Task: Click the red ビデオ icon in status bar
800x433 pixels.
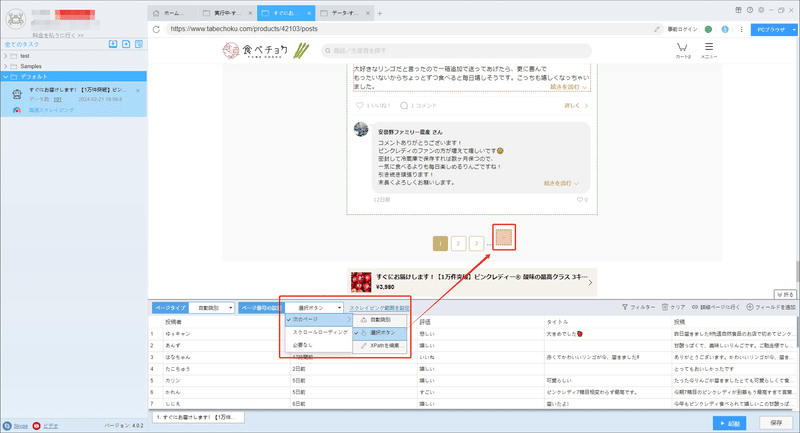Action: [36, 426]
